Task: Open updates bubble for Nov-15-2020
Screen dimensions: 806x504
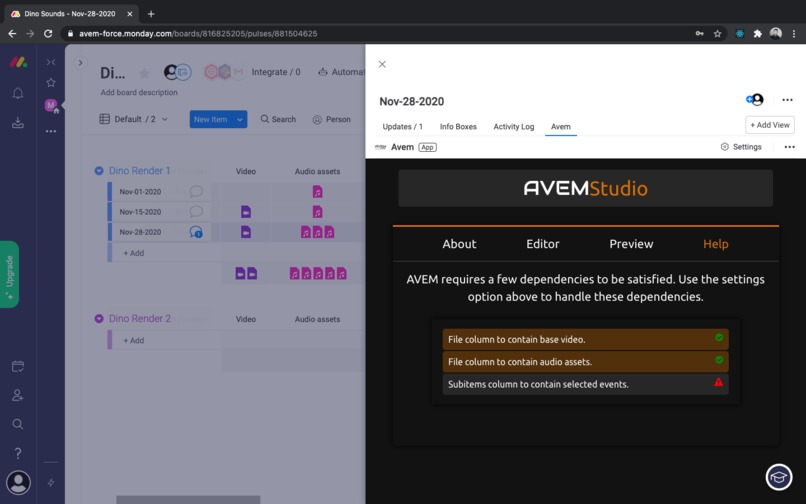Action: (x=196, y=211)
